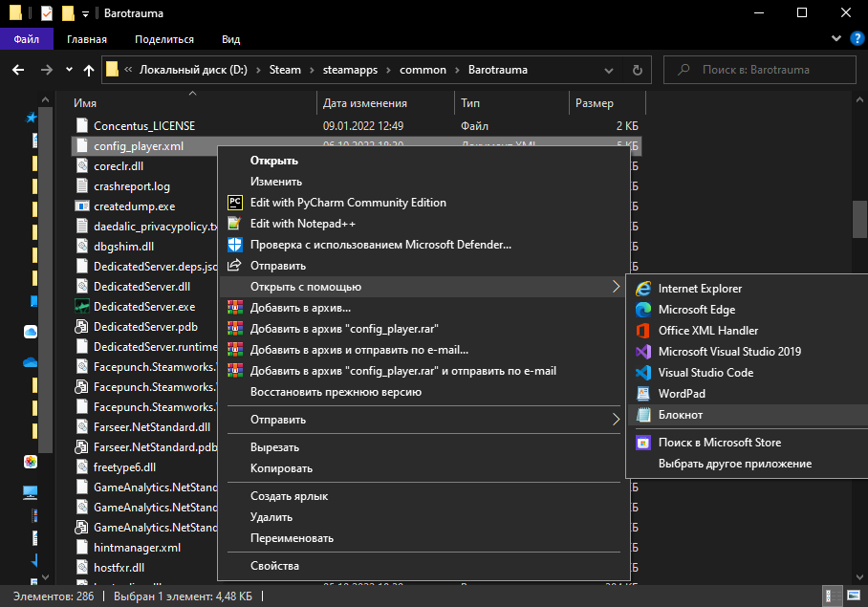This screenshot has height=607, width=868.
Task: Expand the ribbon with the chevron
Action: pos(835,39)
